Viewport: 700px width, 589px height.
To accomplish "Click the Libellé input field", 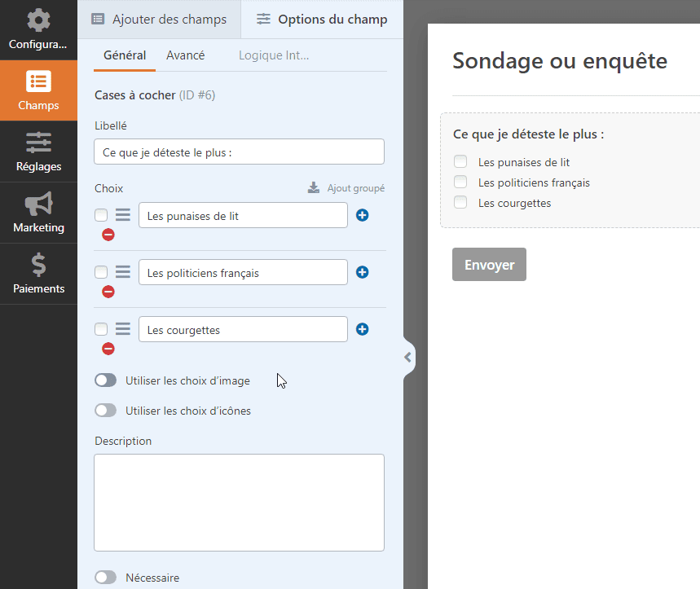I will 239,152.
